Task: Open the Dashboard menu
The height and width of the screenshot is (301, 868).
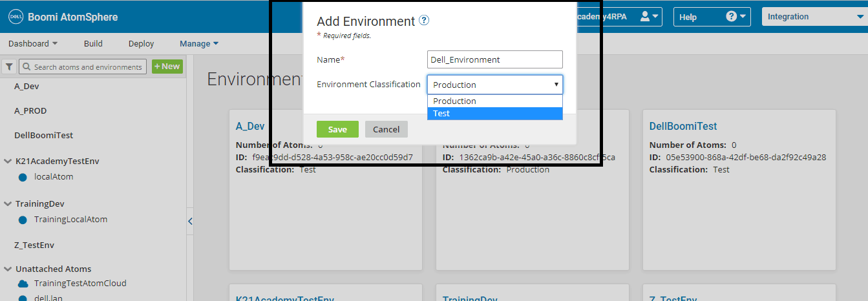Action: pyautogui.click(x=33, y=44)
